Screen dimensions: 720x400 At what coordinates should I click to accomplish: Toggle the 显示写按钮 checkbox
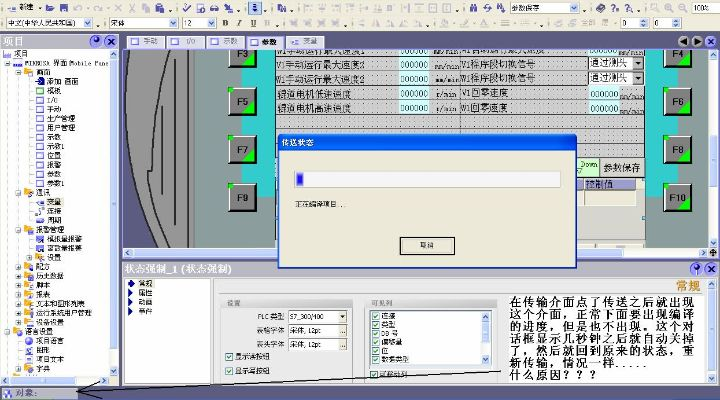click(x=231, y=370)
